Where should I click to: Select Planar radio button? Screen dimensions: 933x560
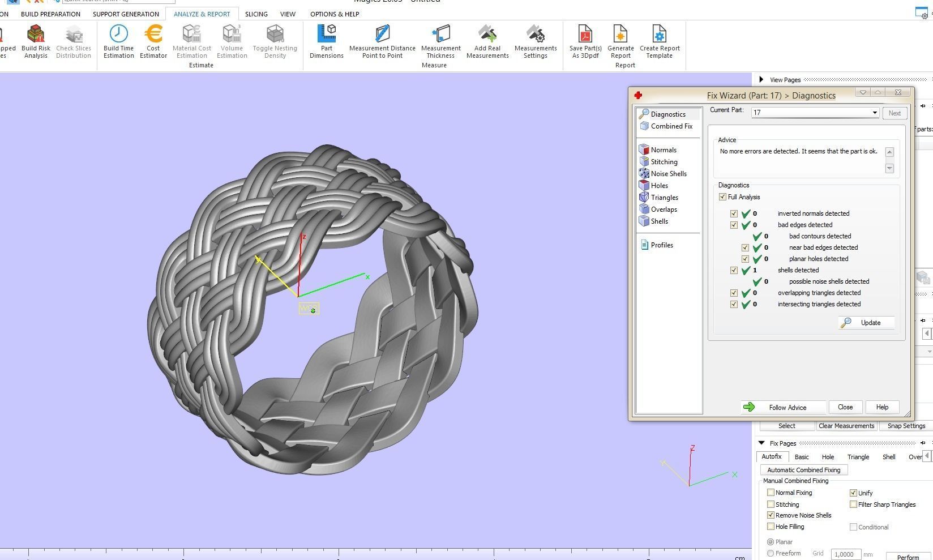click(x=771, y=542)
